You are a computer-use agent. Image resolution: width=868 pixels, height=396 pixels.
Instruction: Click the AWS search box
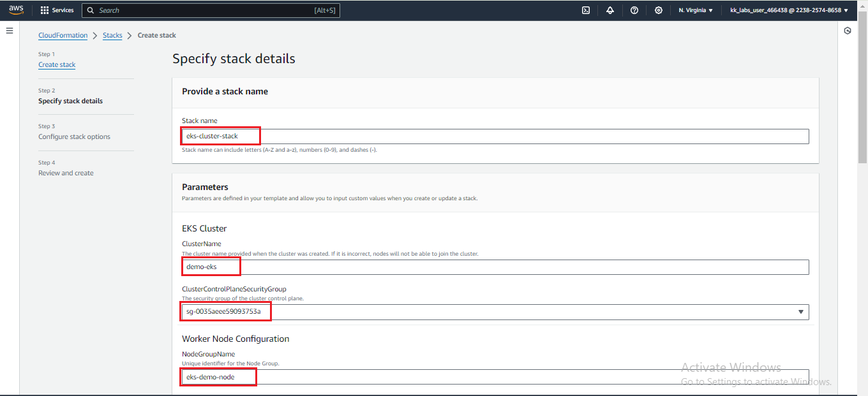[x=211, y=10]
